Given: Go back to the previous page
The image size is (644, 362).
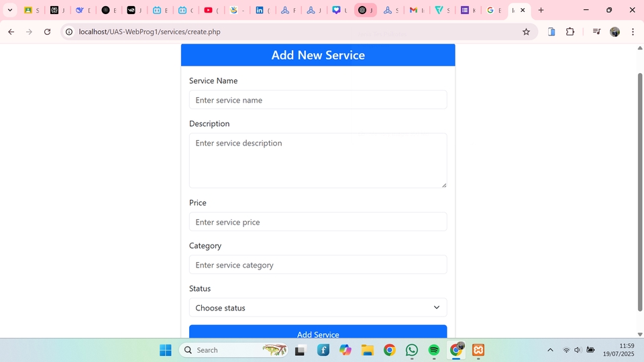Looking at the screenshot, I should pos(11,32).
